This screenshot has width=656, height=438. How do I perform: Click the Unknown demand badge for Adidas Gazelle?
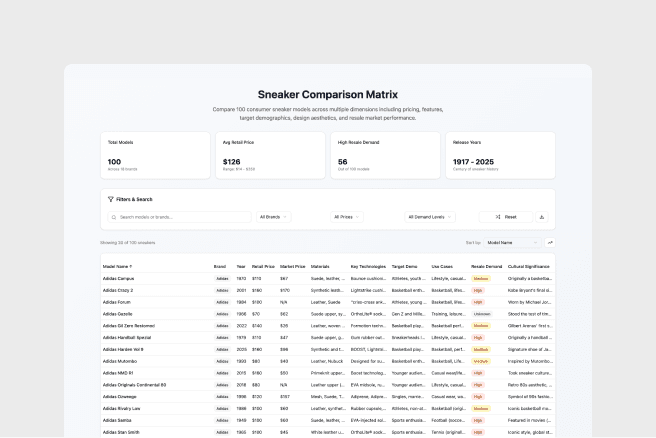point(482,314)
